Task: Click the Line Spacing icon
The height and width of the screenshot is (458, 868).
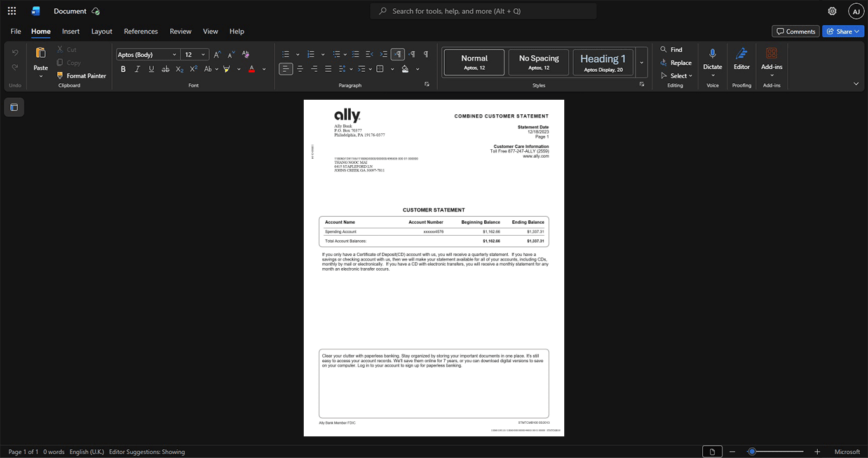Action: tap(342, 69)
